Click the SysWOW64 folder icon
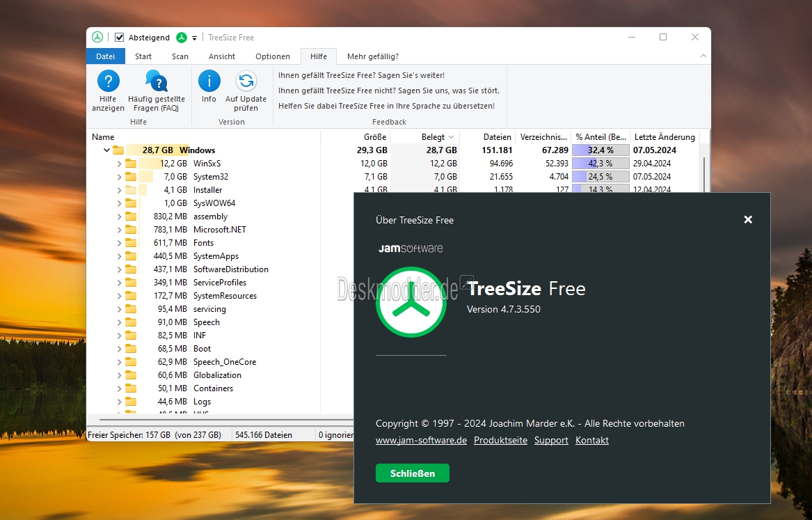Screen dimensions: 812x520 (x=131, y=203)
